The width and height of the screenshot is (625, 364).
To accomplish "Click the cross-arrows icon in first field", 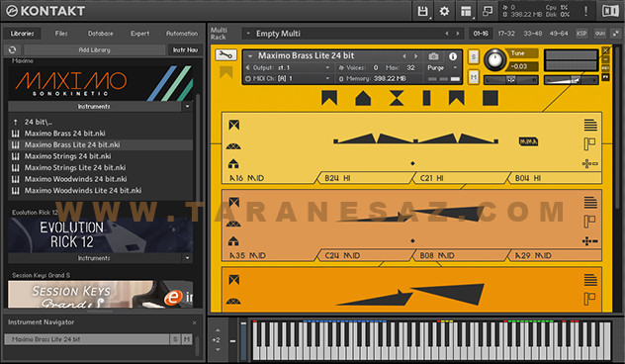I will click(x=589, y=163).
